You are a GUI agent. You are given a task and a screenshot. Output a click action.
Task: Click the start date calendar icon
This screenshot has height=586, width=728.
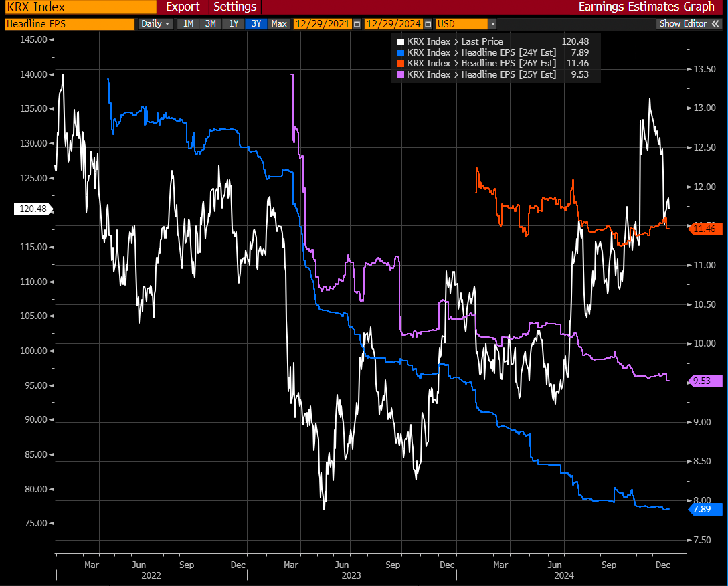tap(357, 24)
